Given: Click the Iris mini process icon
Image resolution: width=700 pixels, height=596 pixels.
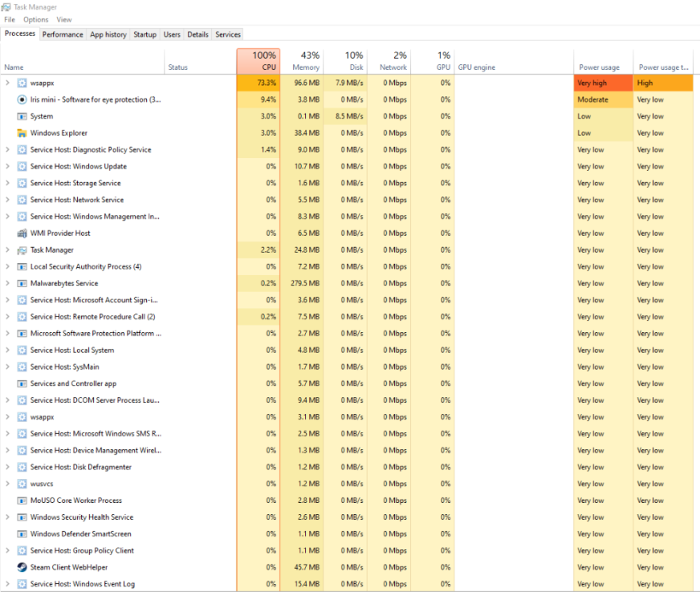Looking at the screenshot, I should coord(22,99).
